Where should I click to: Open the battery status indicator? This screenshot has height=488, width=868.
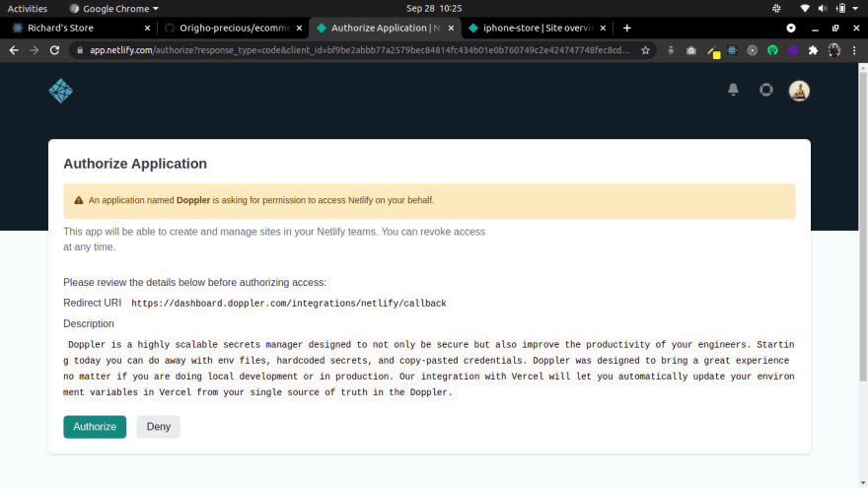click(840, 8)
